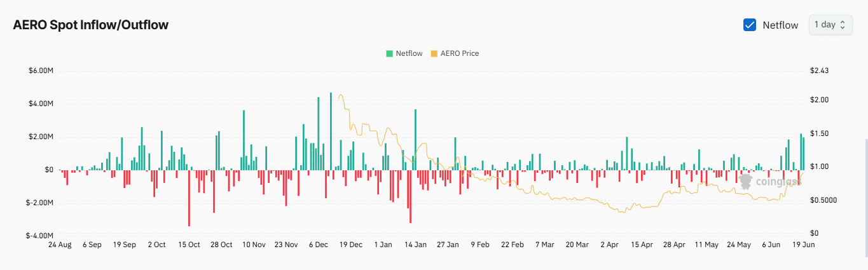Click the $1.00 price axis label
The height and width of the screenshot is (270, 868).
819,167
